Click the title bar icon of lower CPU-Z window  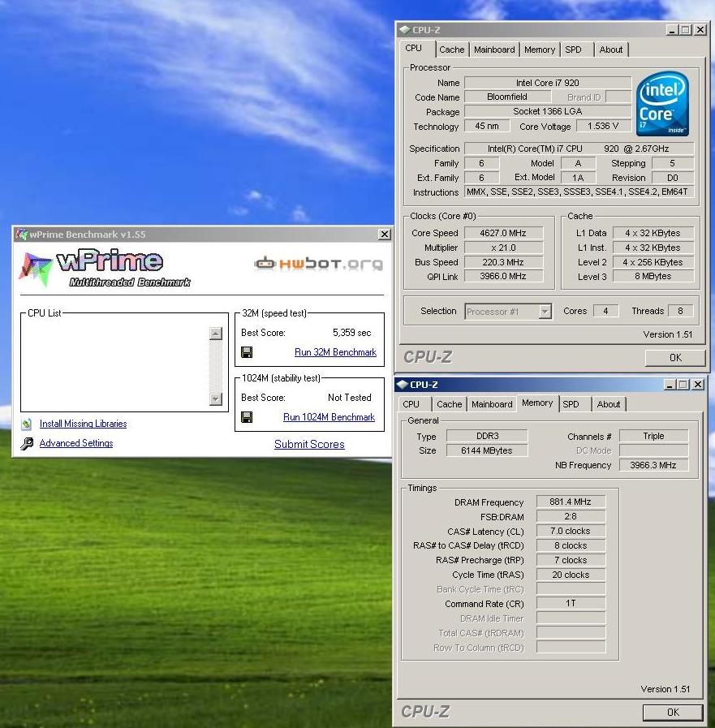pyautogui.click(x=402, y=385)
